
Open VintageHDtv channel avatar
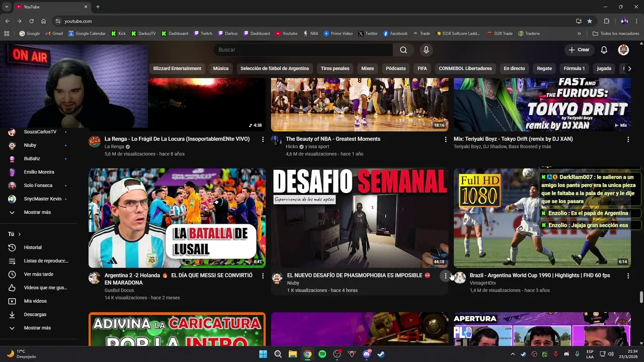[x=460, y=278]
